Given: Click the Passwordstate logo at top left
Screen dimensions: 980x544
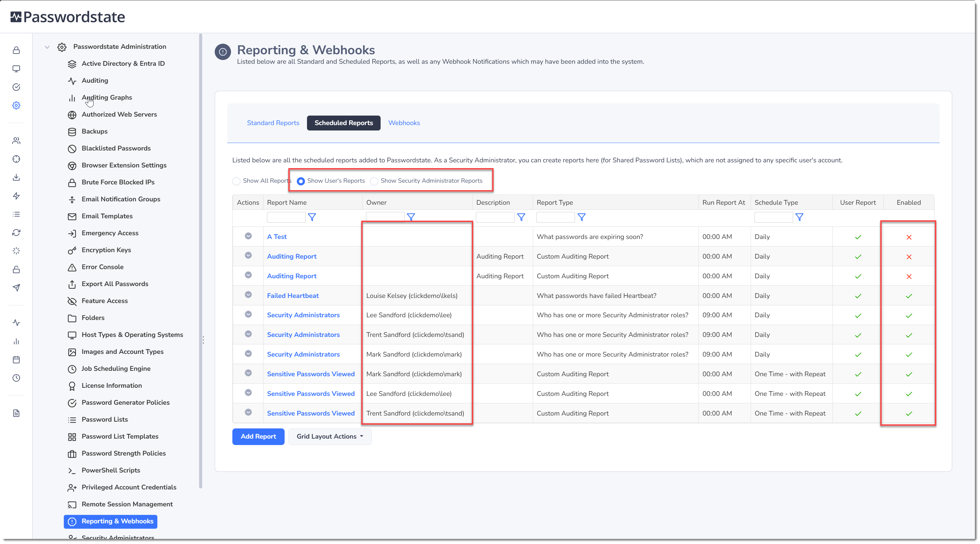Looking at the screenshot, I should [68, 17].
